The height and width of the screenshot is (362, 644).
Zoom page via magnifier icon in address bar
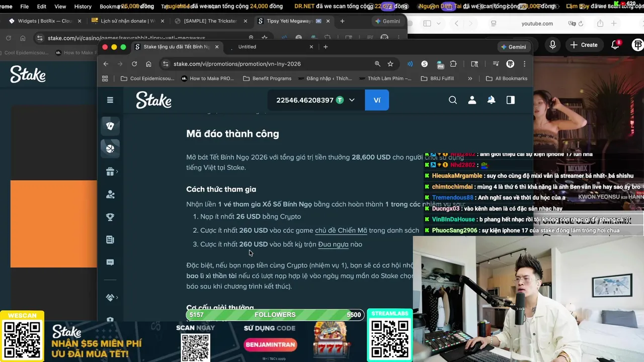(377, 64)
